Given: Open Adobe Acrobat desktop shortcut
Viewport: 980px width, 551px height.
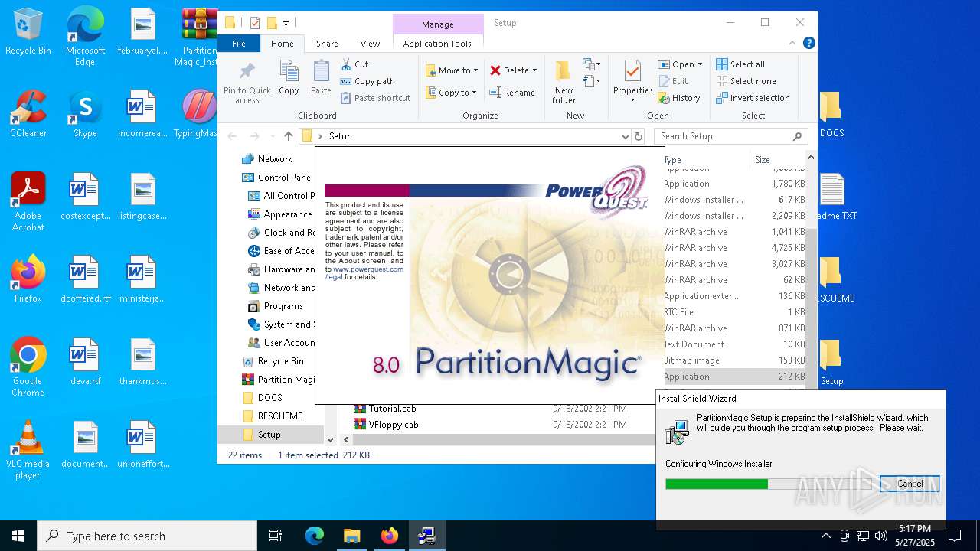Looking at the screenshot, I should coord(28,202).
